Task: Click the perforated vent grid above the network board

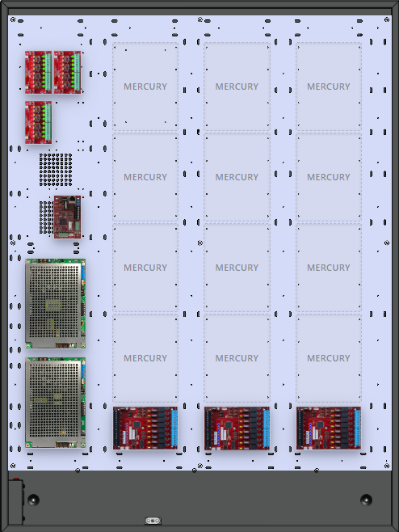Action: point(56,170)
